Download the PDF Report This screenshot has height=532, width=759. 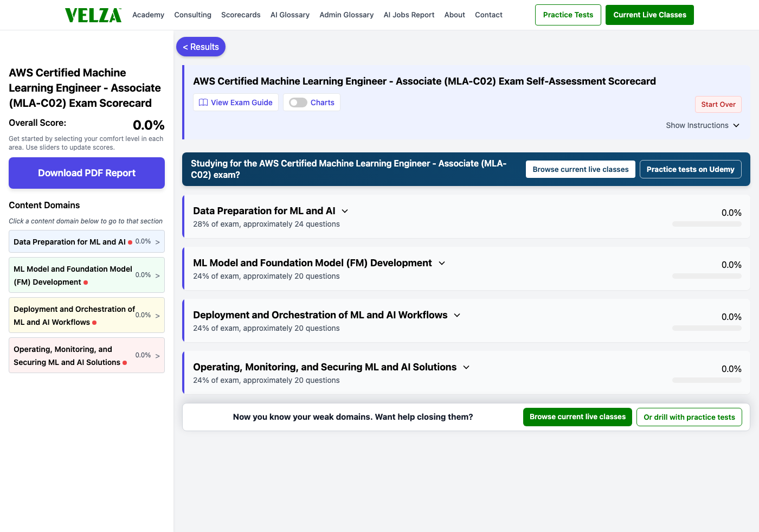click(x=87, y=173)
